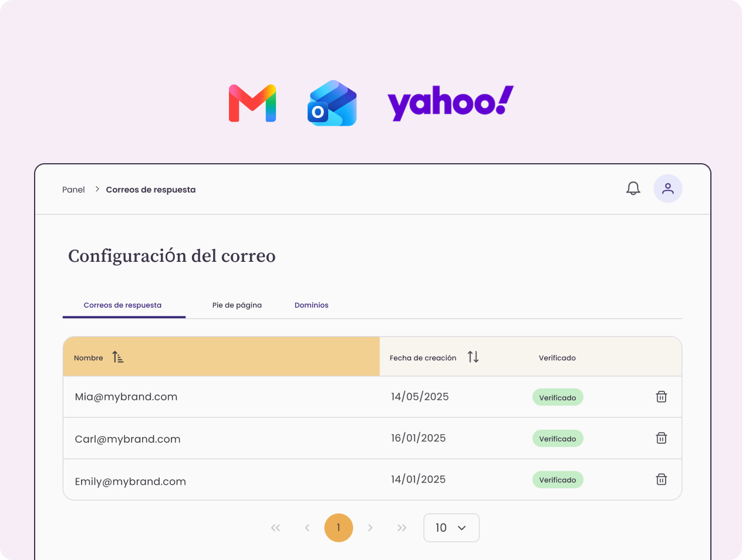Select Carl@mybrand.com email cell
Viewport: 742px width, 560px height.
tap(127, 439)
